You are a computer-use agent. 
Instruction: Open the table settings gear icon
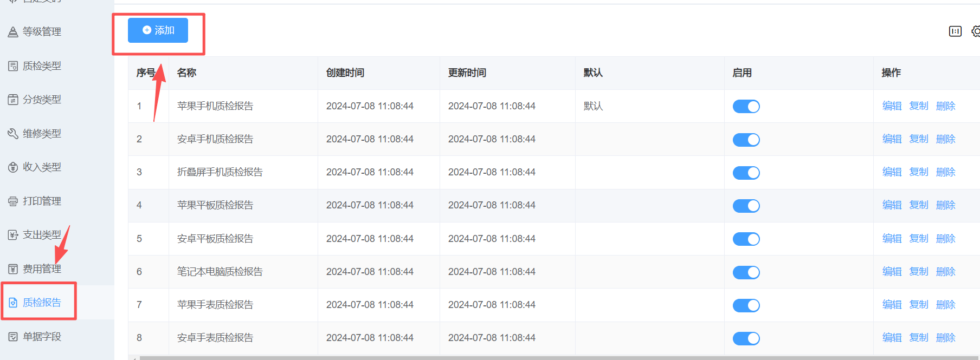click(x=976, y=31)
